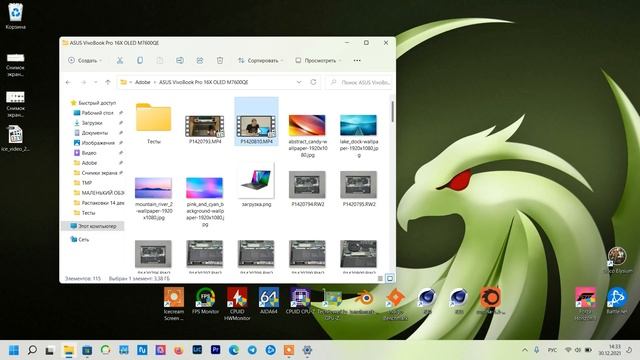Open Disco Elysium desktop shortcut

point(617,260)
